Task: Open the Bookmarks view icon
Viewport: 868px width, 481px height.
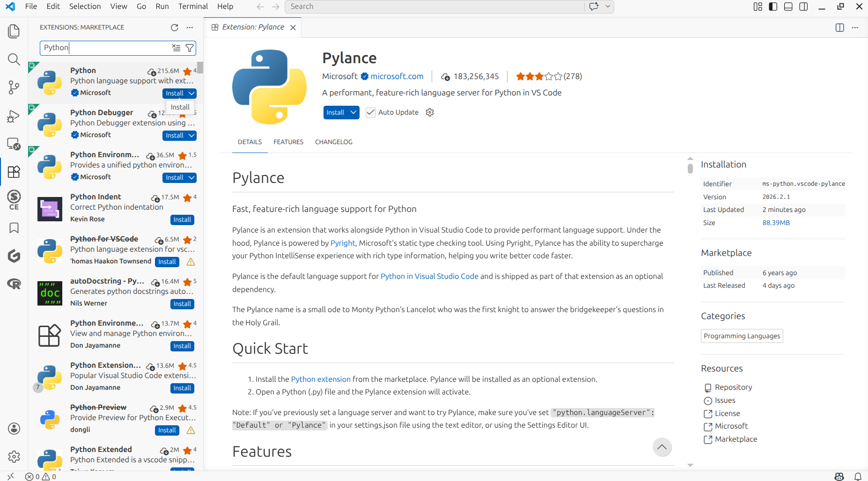Action: tap(14, 228)
